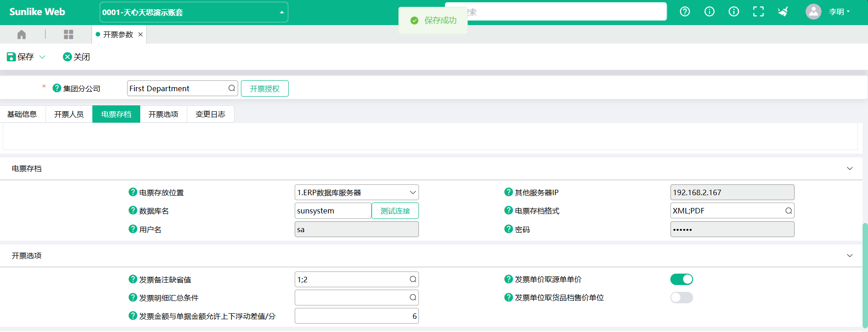Click the save disk icon
The width and height of the screenshot is (868, 332).
[11, 57]
